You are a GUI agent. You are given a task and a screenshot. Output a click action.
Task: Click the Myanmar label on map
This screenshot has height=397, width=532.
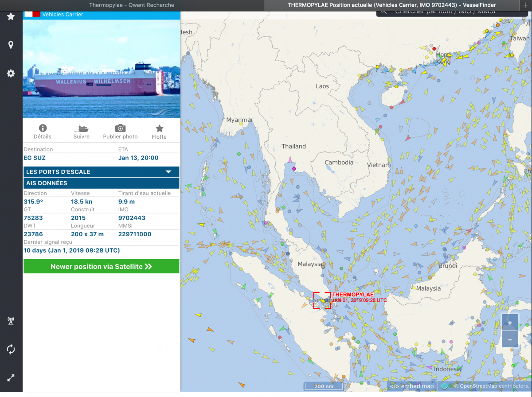pos(240,120)
